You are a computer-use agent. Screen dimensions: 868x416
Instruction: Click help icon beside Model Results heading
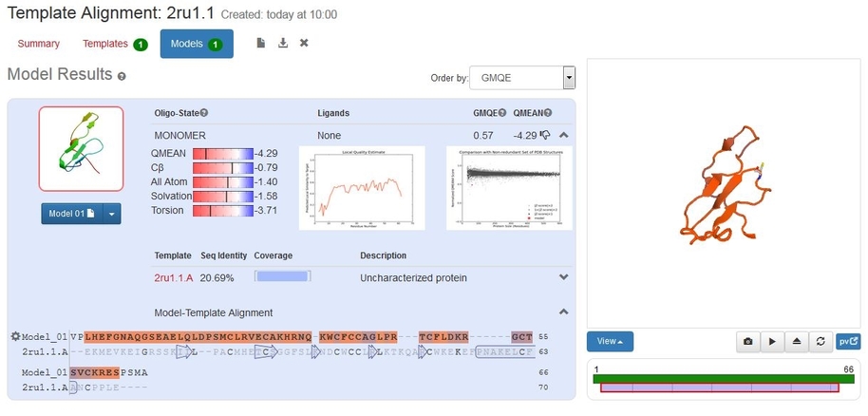pyautogui.click(x=122, y=76)
